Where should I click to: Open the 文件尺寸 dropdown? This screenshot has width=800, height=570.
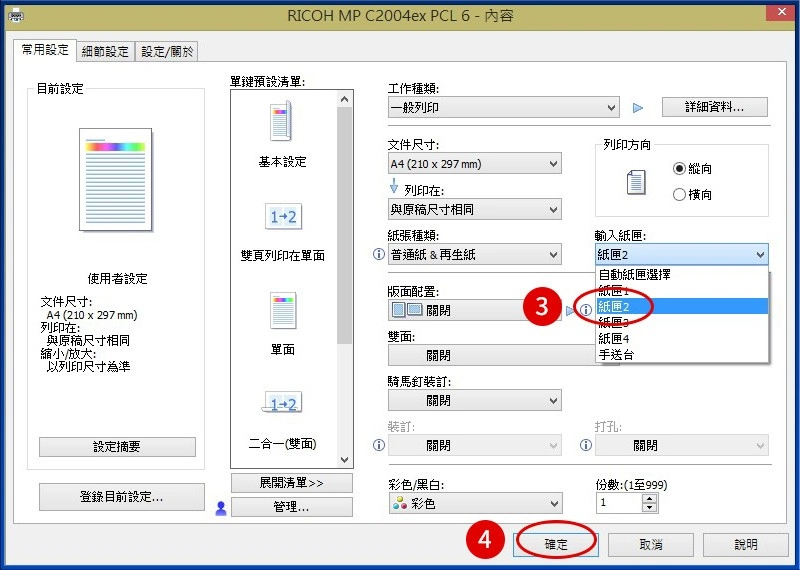(474, 164)
